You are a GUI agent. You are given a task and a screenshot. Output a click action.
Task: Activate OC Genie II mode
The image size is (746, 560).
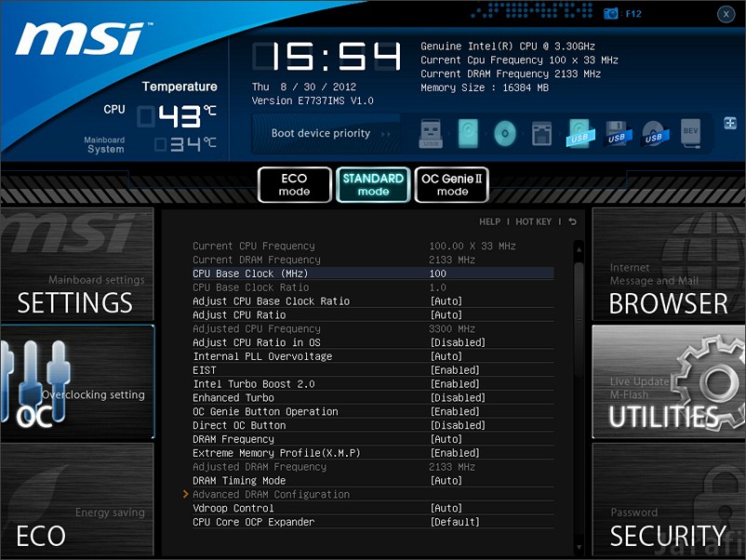[x=452, y=184]
